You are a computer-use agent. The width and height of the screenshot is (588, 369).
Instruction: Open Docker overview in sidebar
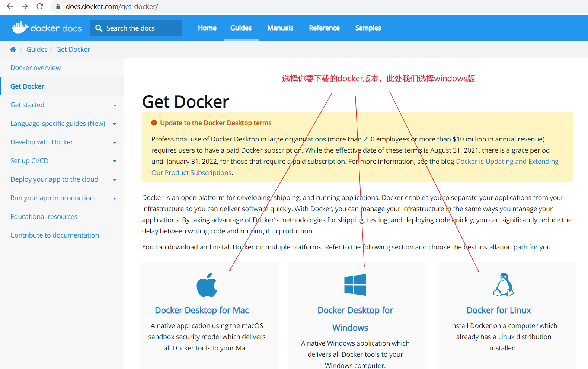tap(36, 68)
